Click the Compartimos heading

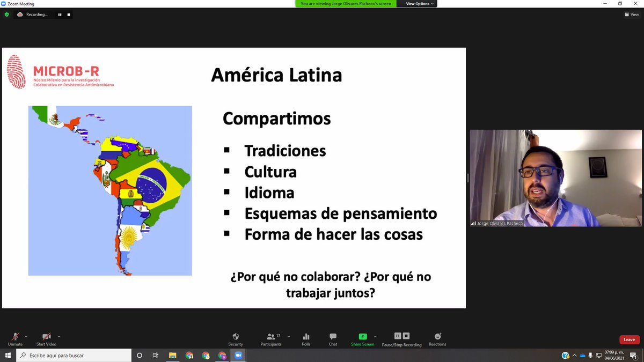tap(277, 118)
